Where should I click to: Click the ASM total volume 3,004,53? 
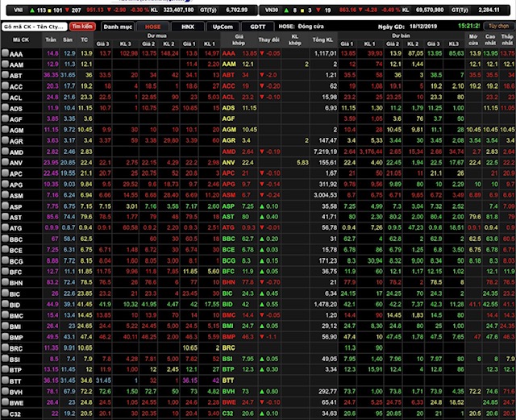[325, 195]
